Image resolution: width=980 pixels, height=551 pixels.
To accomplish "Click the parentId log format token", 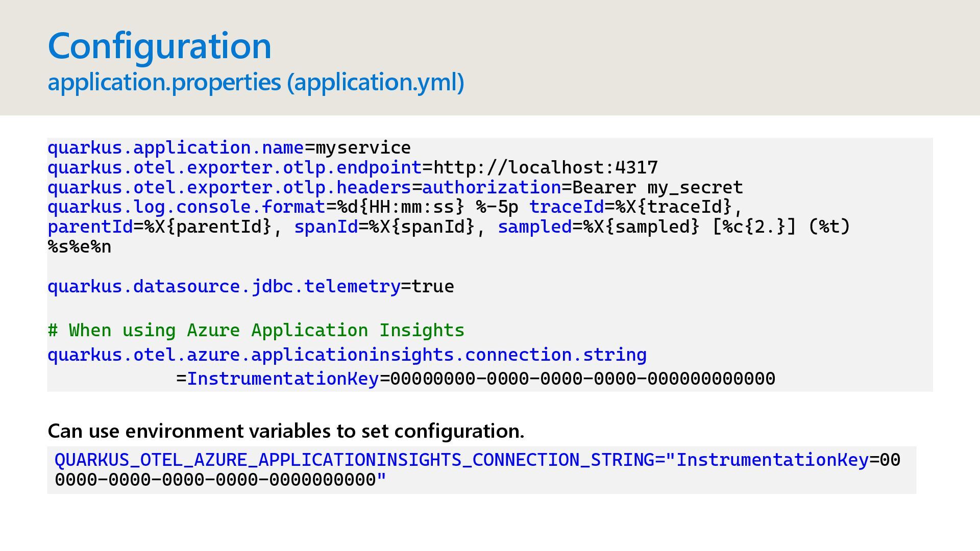I will click(x=90, y=227).
